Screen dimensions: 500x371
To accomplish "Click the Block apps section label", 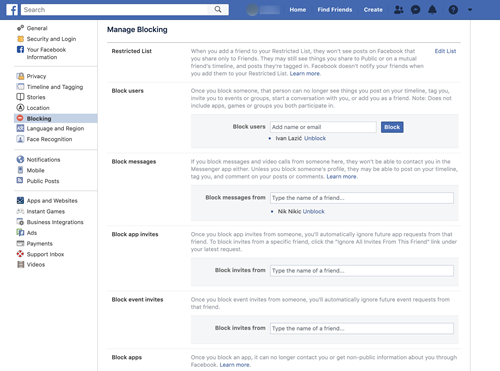I will click(x=127, y=357).
